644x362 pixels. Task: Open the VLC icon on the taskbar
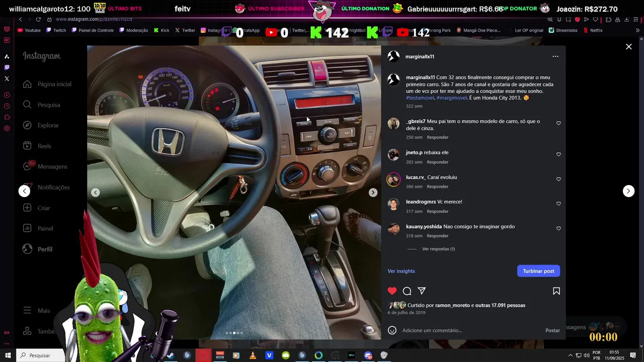[253, 355]
